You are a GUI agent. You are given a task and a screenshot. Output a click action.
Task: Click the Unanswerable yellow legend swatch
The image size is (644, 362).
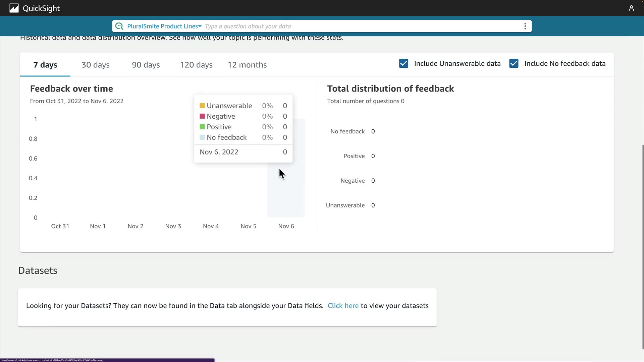202,106
